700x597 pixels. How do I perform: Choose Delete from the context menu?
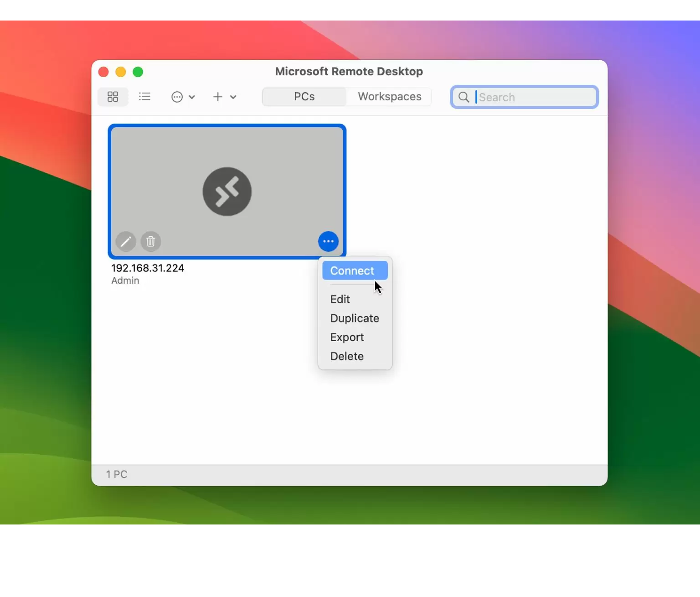[x=355, y=356]
